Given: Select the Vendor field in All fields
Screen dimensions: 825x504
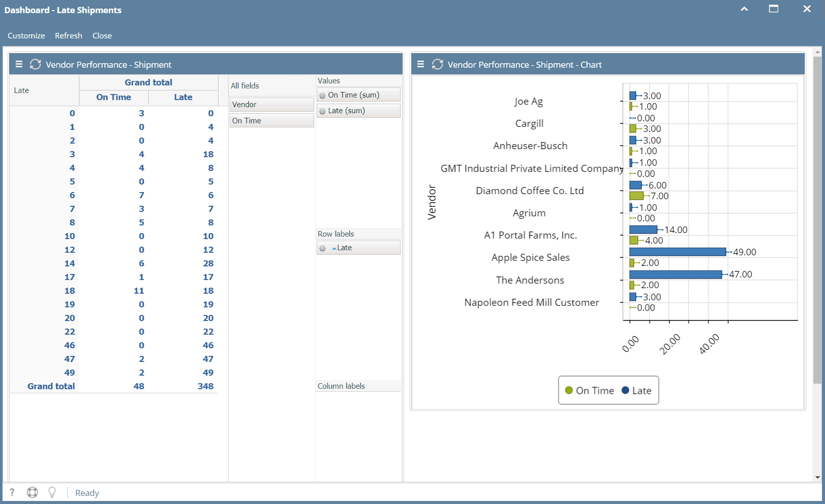Looking at the screenshot, I should click(272, 105).
